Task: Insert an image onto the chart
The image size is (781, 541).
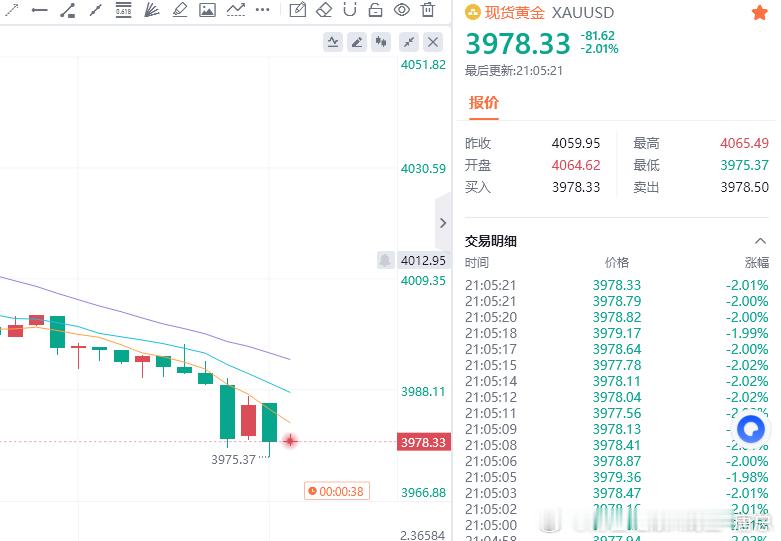Action: point(207,9)
